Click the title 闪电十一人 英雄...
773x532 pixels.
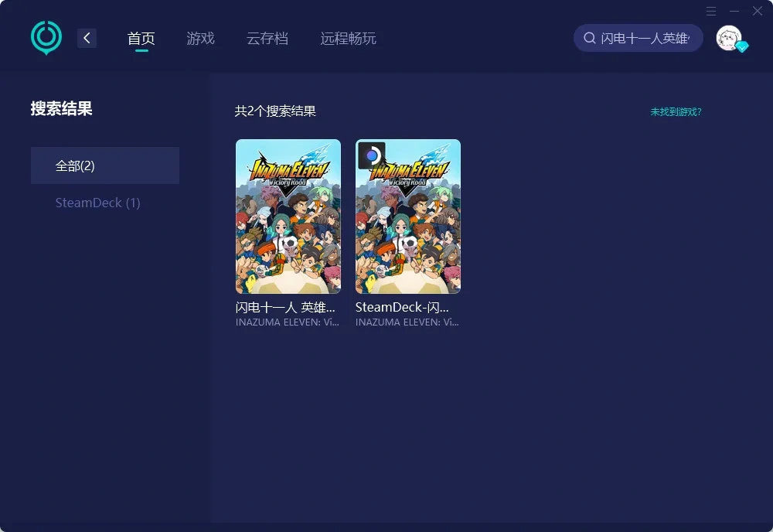285,308
